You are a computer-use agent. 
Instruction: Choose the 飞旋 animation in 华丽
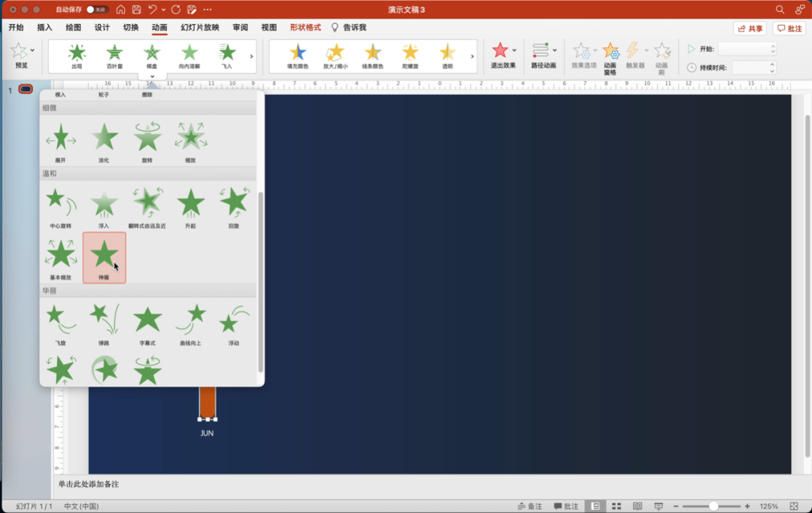click(61, 324)
